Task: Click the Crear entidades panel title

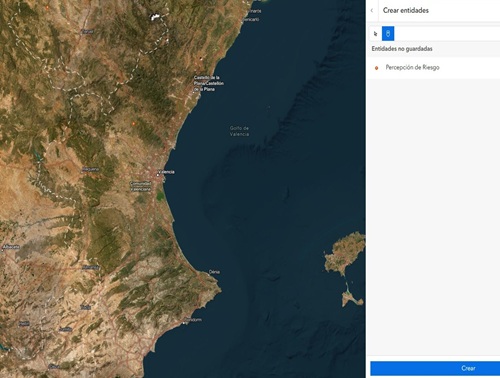Action: (406, 10)
